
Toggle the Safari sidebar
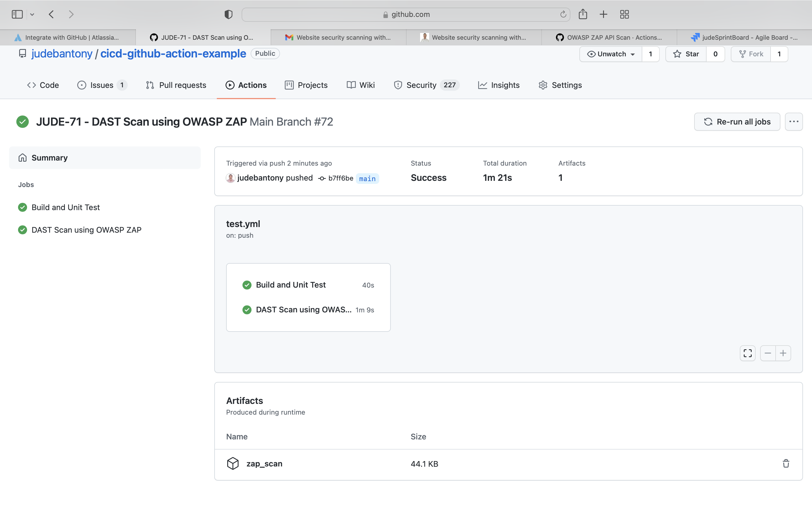(x=17, y=14)
